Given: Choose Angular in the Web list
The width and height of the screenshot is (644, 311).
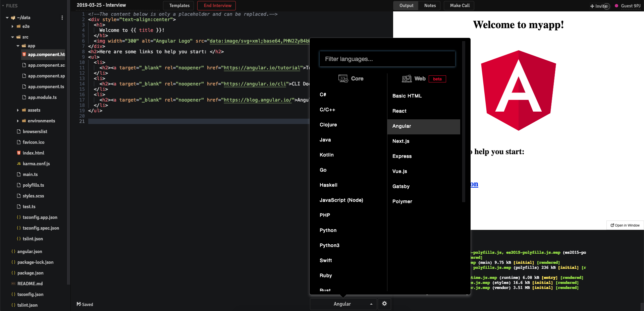Looking at the screenshot, I should coord(424,126).
